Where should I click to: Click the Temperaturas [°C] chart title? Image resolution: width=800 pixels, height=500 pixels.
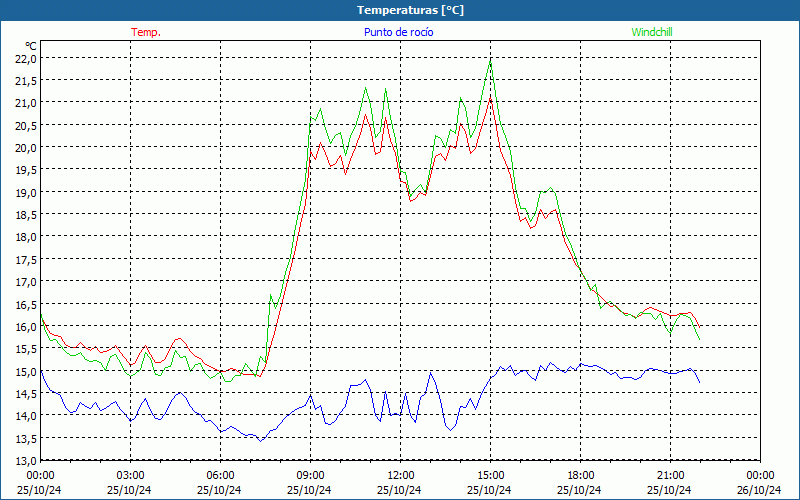pos(410,10)
